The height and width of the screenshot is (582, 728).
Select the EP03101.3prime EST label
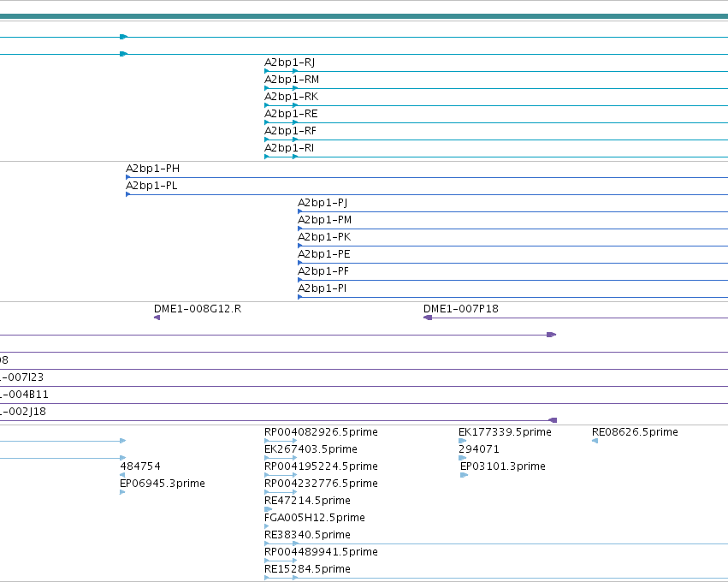click(x=503, y=466)
